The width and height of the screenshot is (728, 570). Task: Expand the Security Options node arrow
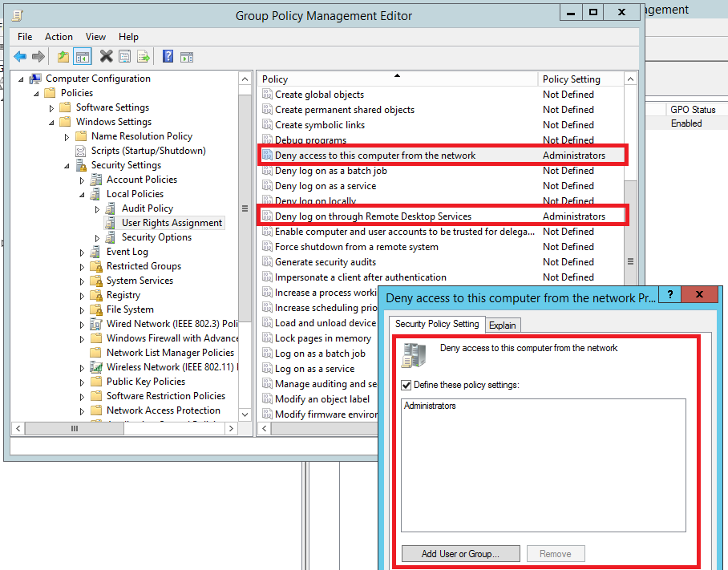point(97,238)
